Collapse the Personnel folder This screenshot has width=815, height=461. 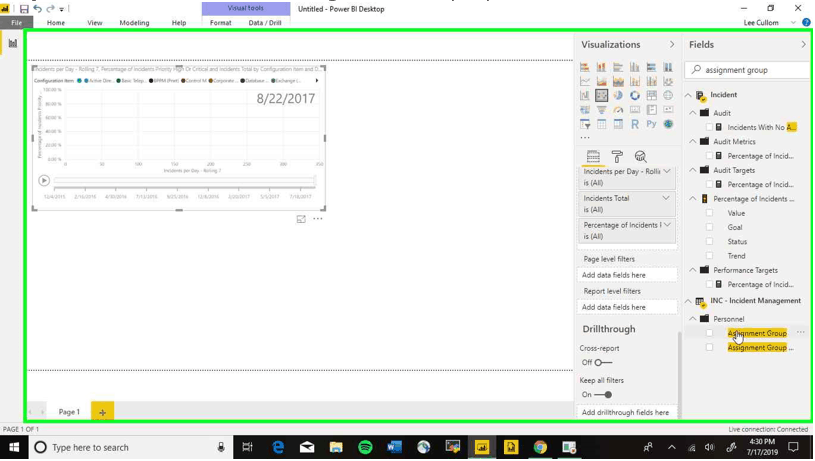[693, 319]
